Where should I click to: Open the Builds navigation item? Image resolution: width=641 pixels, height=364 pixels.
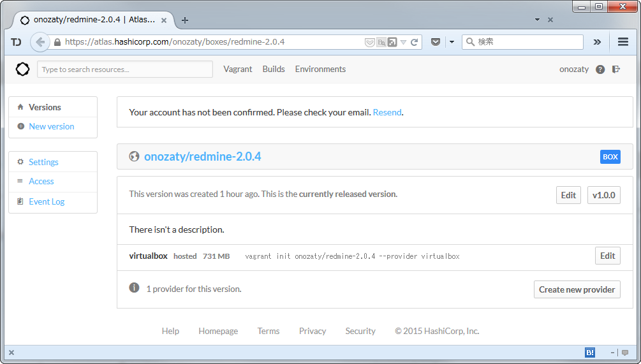pos(274,69)
